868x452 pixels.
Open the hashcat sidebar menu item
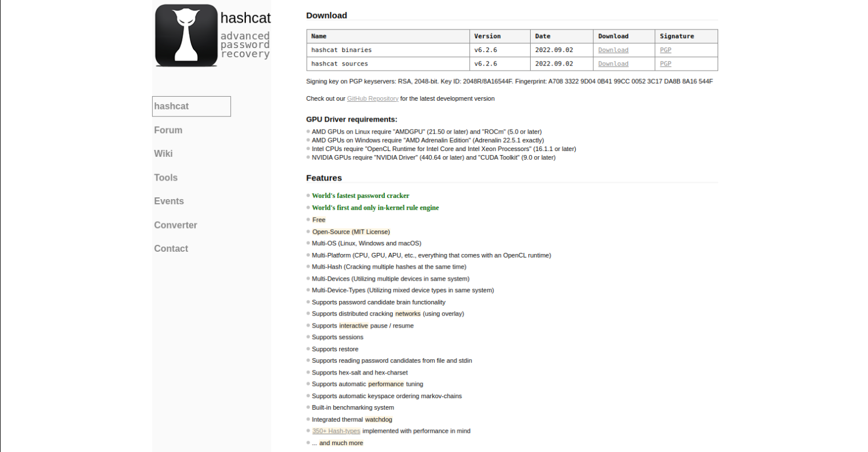pyautogui.click(x=191, y=106)
